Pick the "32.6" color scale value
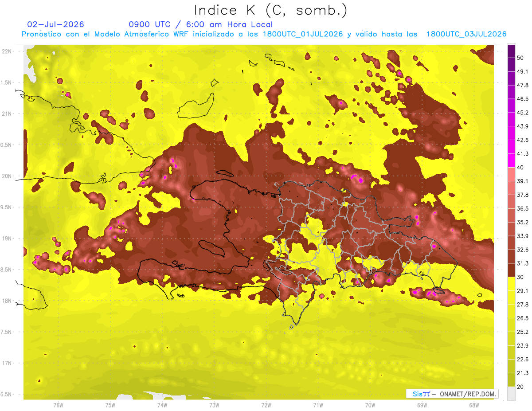Viewport: 532px width, 411px height. [523, 250]
